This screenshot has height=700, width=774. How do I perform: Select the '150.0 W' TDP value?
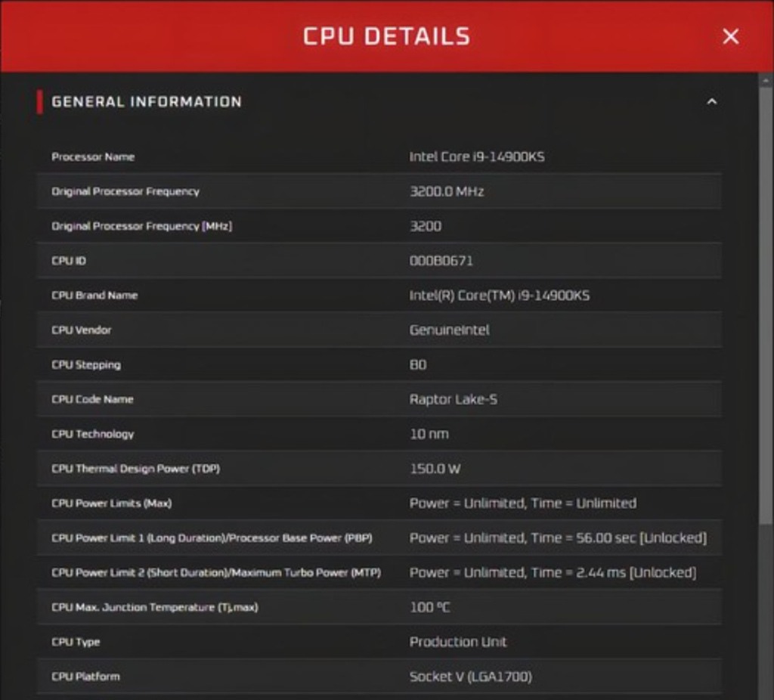click(x=435, y=469)
